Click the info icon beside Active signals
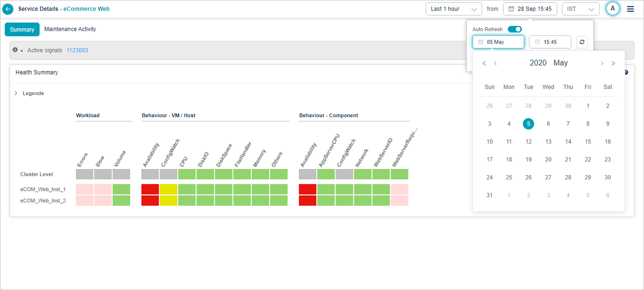The image size is (644, 290). [x=15, y=50]
